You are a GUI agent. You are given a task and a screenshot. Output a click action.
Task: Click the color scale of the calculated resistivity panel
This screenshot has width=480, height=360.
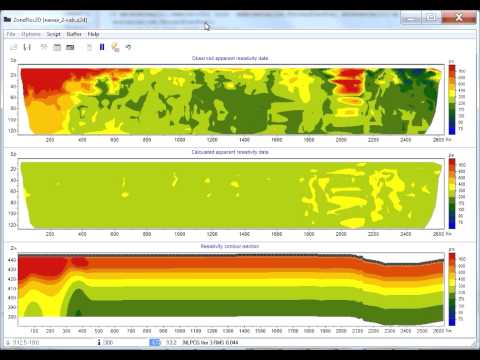pos(452,193)
